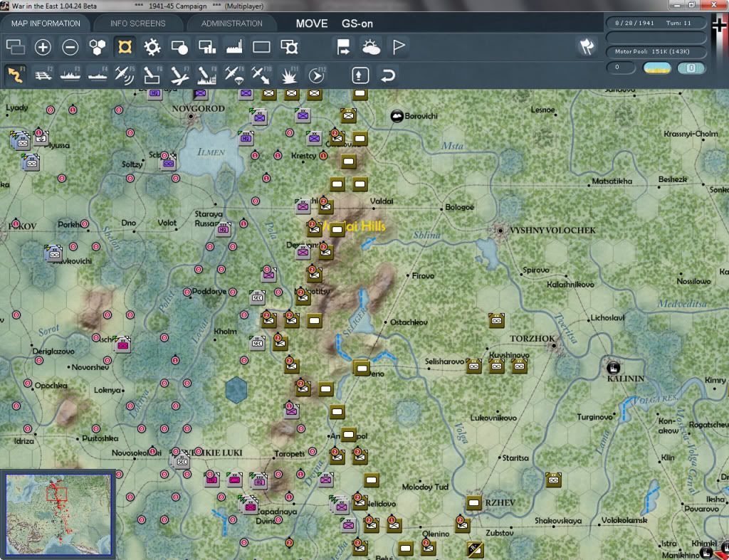
Task: Click the Staritsa town label
Action: click(515, 458)
